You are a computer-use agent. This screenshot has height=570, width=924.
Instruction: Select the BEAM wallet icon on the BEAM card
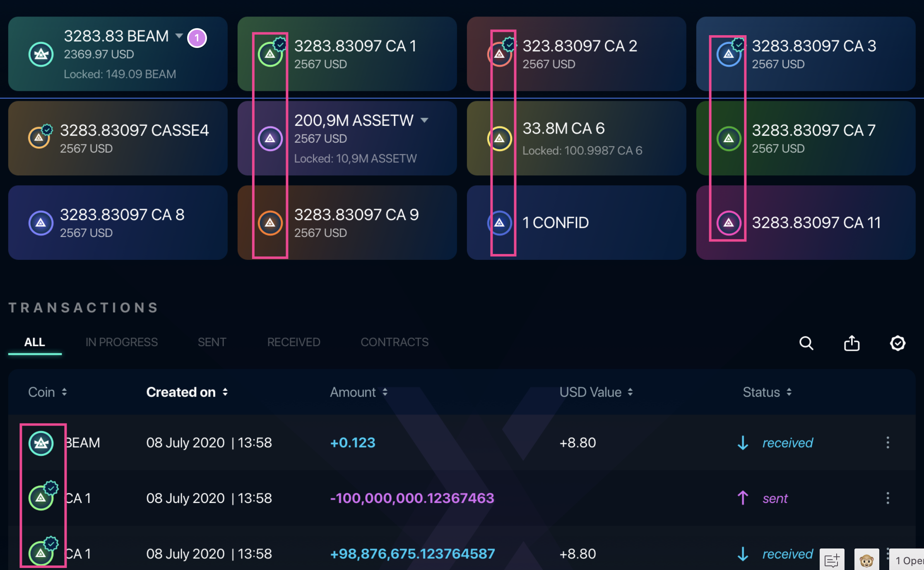40,54
